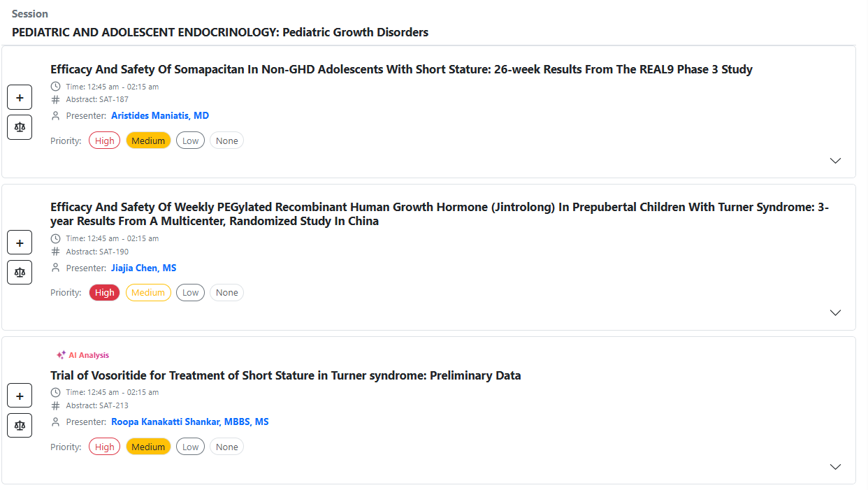Click the AI Analysis sparkle icon
Viewport: 868px width, 490px height.
(62, 355)
